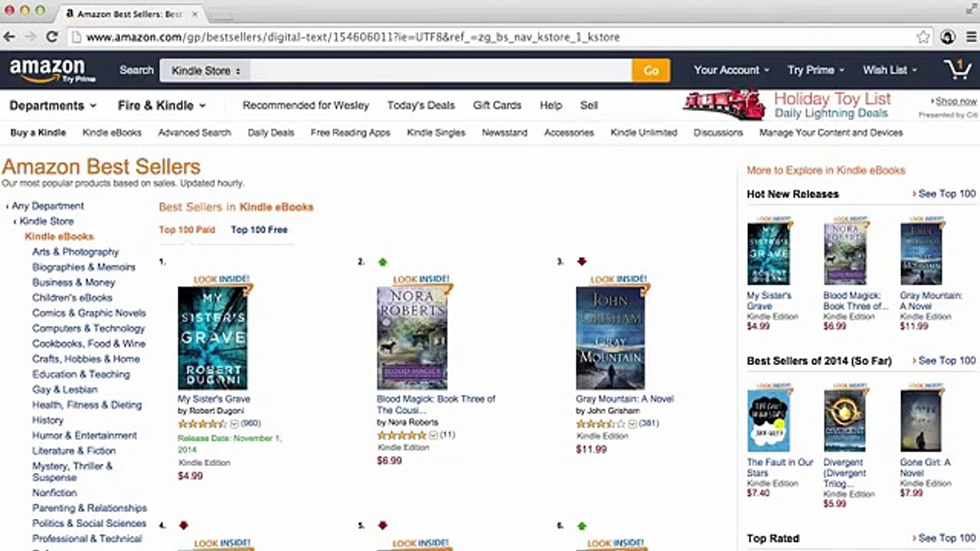
Task: Select Comics & Graphic Novels category
Action: tap(89, 313)
